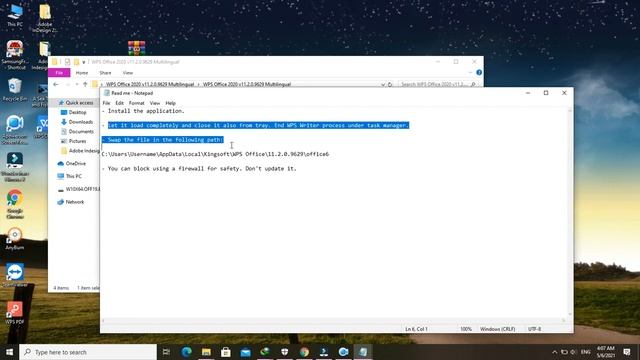Open the Notepad Help menu
The width and height of the screenshot is (640, 360).
[170, 103]
